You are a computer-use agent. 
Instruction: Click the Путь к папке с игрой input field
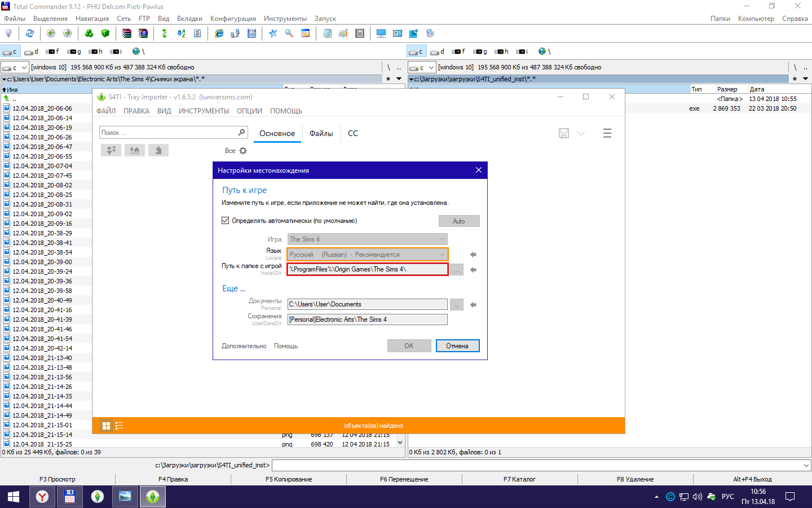click(368, 269)
